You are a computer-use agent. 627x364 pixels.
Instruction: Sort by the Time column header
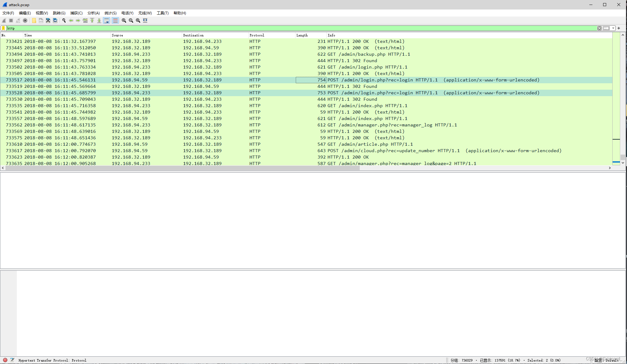[x=67, y=35]
